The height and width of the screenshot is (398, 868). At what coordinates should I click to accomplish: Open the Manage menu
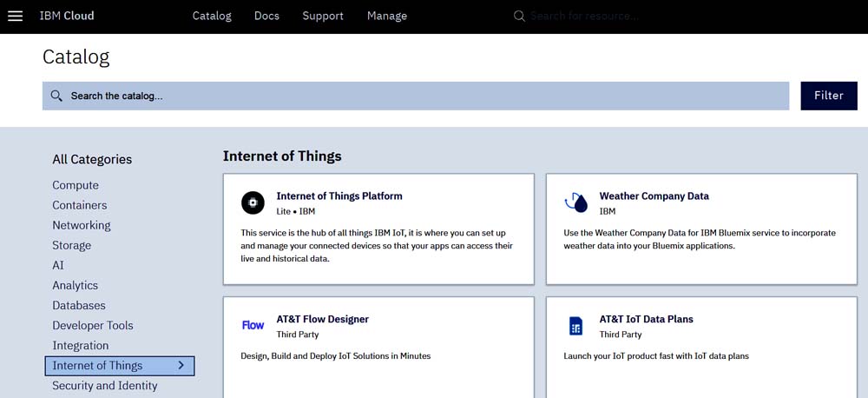click(386, 16)
